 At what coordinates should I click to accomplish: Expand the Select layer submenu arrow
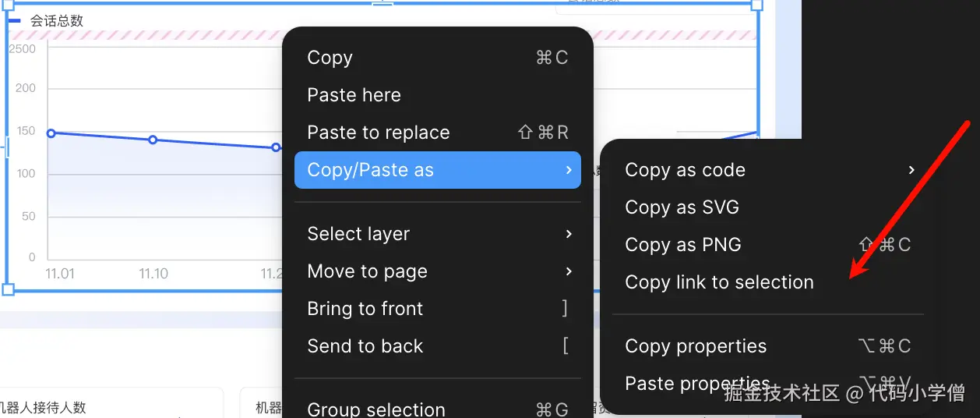(x=569, y=234)
